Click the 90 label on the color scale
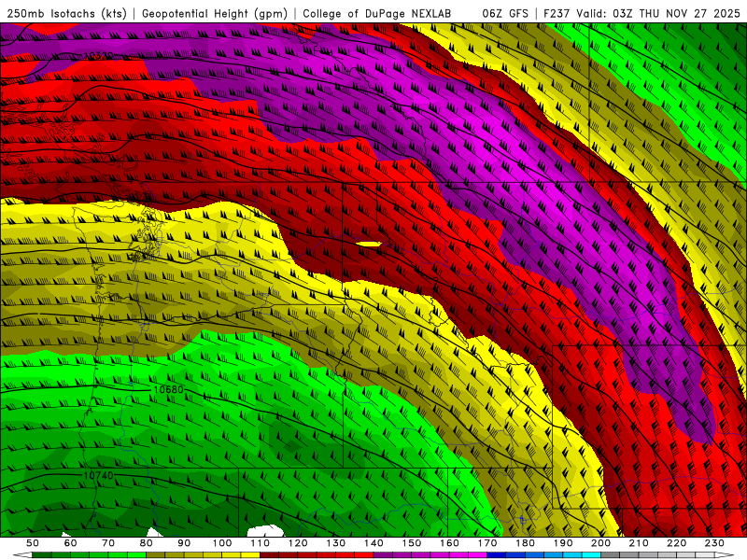This screenshot has width=747, height=560. (x=184, y=543)
